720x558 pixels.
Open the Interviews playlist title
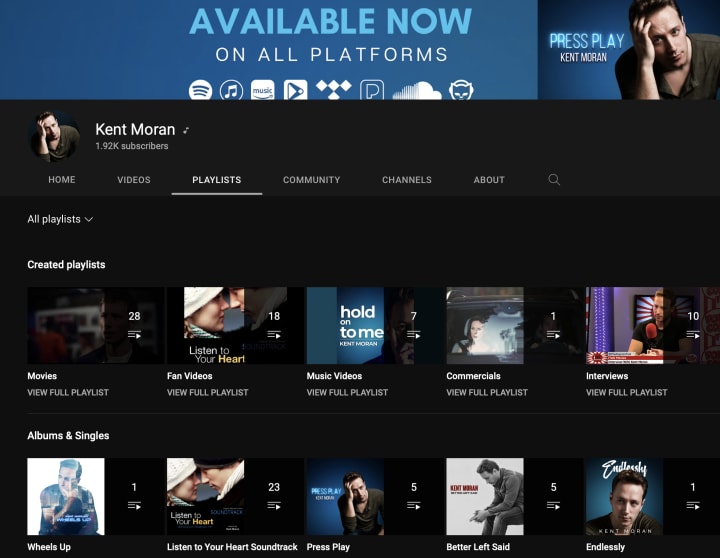tap(607, 376)
